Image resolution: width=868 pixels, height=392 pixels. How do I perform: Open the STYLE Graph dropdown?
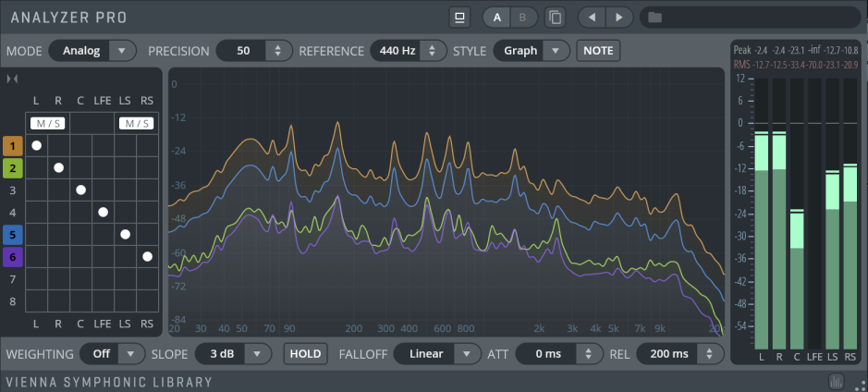point(532,51)
